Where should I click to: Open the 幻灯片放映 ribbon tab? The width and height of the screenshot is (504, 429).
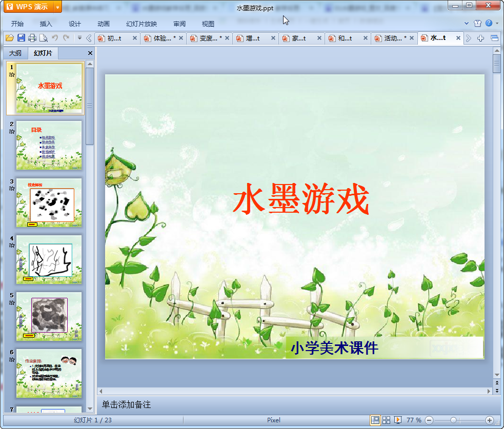[x=142, y=24]
